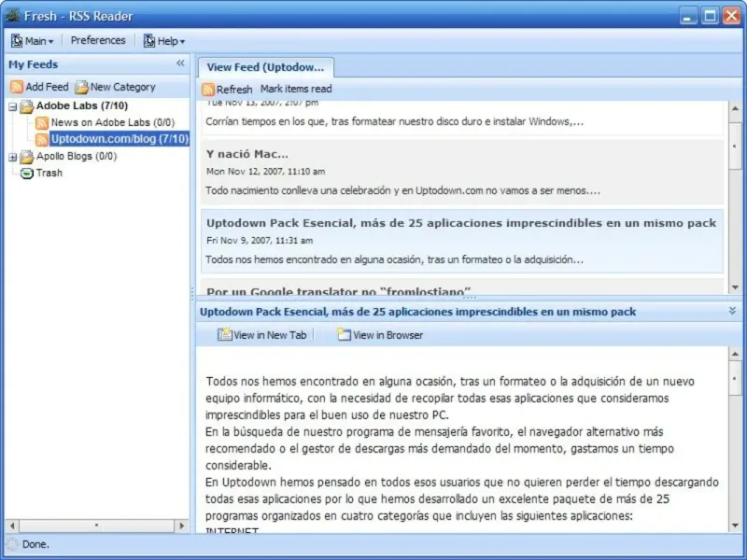
Task: Click feeds panel horizontal scrollbar thumb
Action: pos(96,525)
